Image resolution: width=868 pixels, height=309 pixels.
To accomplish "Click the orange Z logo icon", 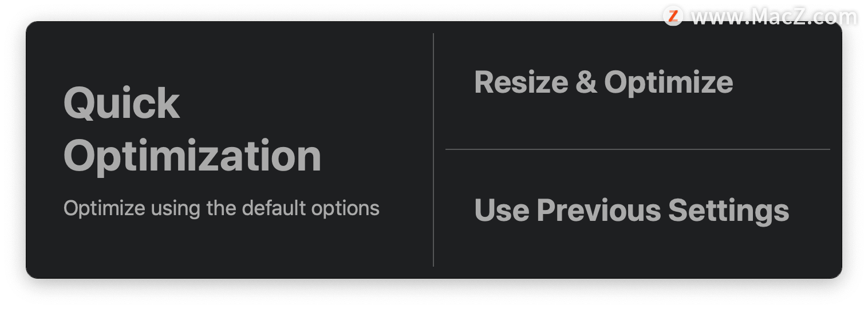I will tap(673, 15).
